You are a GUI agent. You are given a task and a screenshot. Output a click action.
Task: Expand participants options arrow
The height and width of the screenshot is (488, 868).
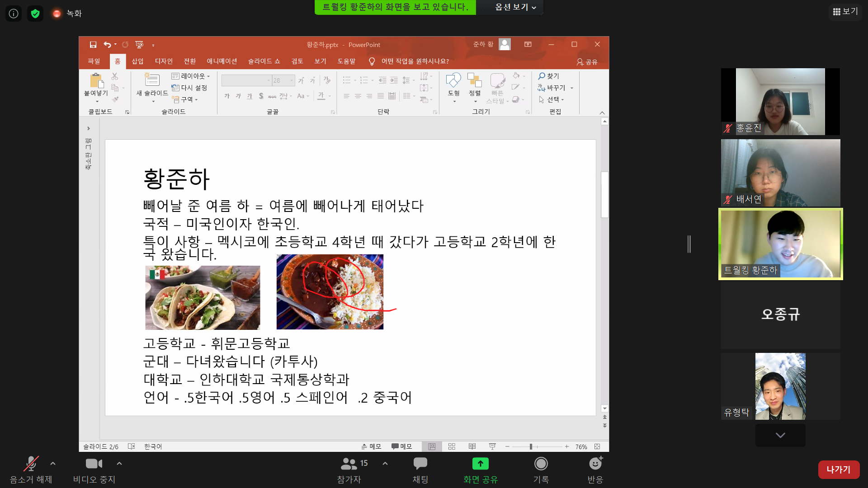point(385,464)
